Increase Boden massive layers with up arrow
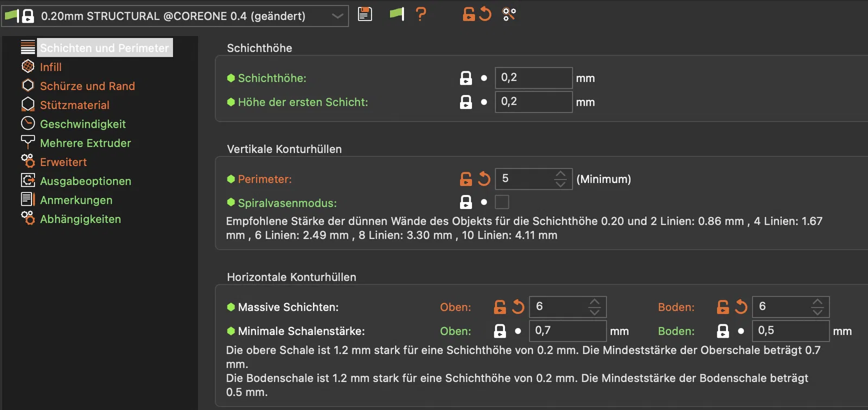The height and width of the screenshot is (410, 868). (818, 302)
